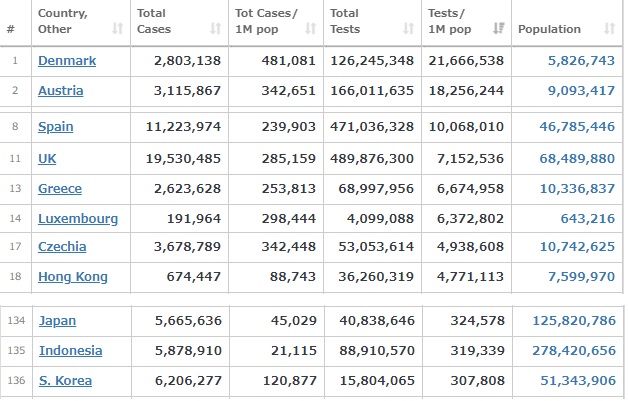Toggle Tests/1M pop sort direction icon
Screen dimensions: 629x401
499,29
